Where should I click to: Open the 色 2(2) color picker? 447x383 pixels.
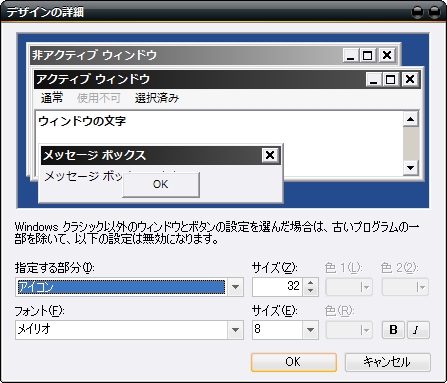(x=405, y=287)
